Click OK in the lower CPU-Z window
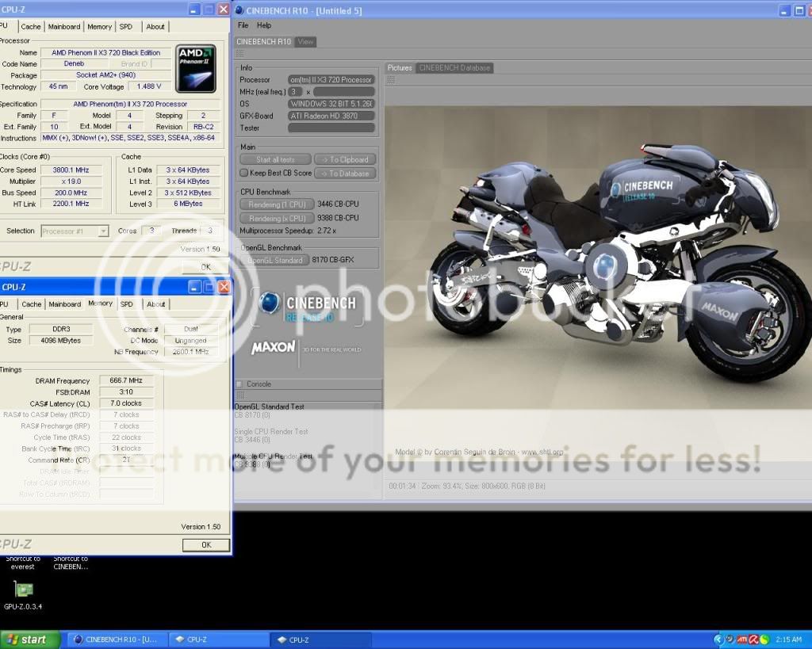The width and height of the screenshot is (812, 649). [x=206, y=545]
